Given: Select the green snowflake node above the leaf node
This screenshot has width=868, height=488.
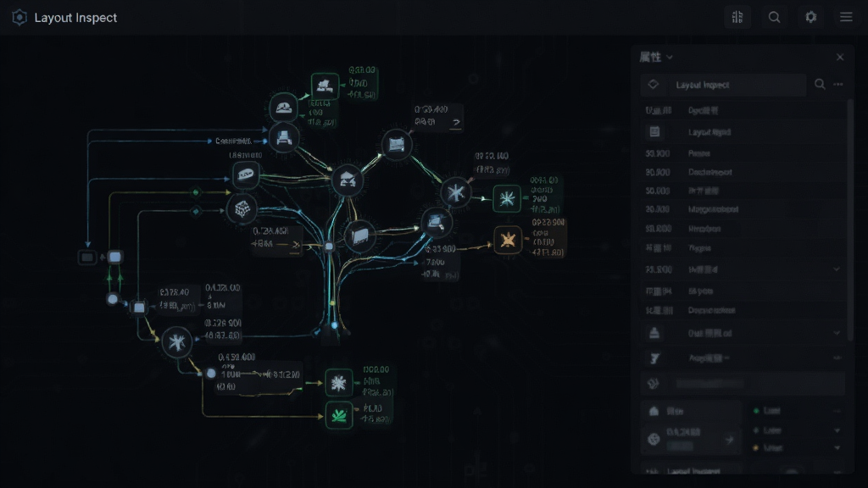Looking at the screenshot, I should (339, 383).
